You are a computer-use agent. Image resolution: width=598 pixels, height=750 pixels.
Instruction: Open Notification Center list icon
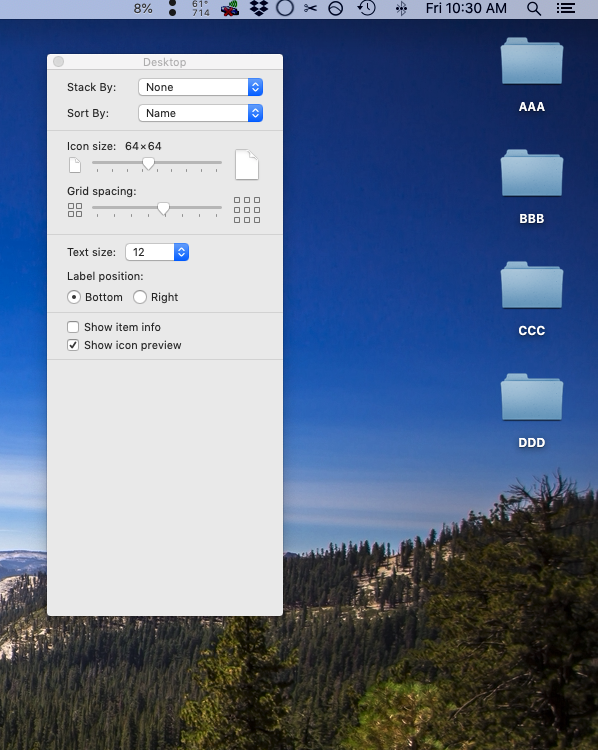565,9
